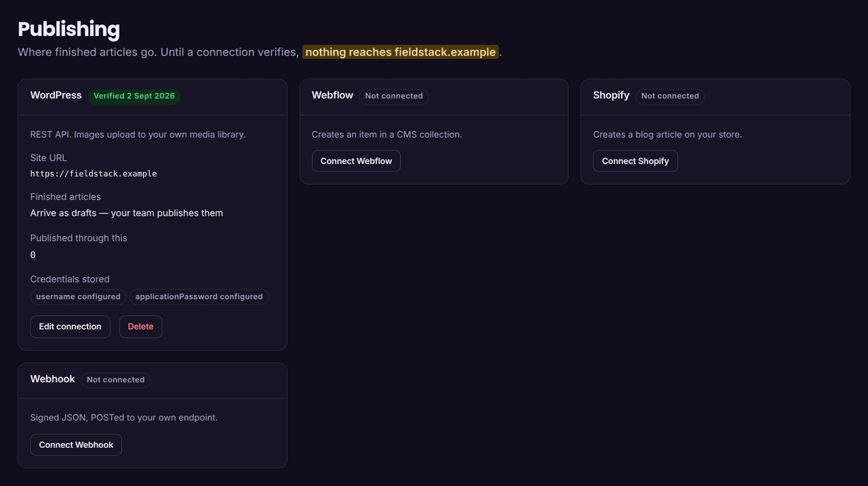
Task: Delete the WordPress connection
Action: pos(140,327)
